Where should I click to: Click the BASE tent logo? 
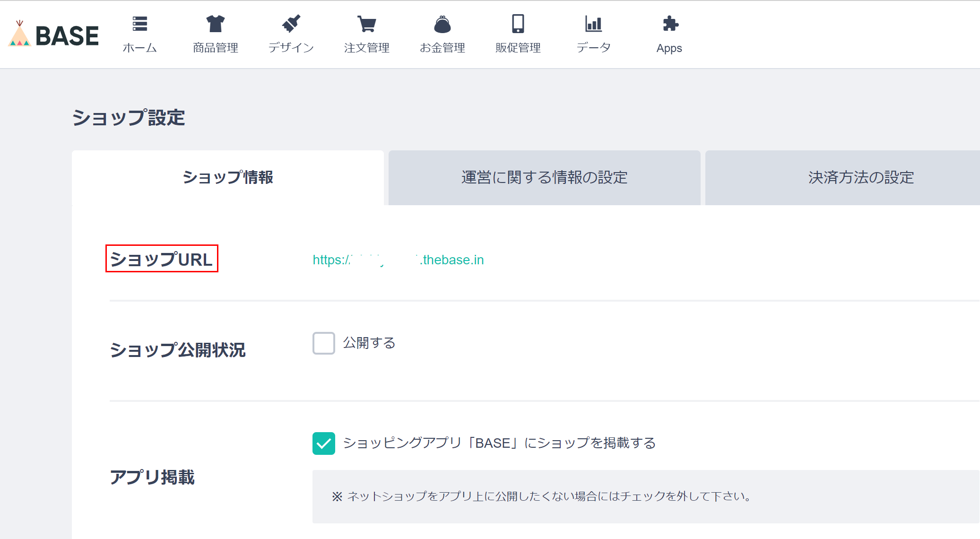(x=20, y=34)
